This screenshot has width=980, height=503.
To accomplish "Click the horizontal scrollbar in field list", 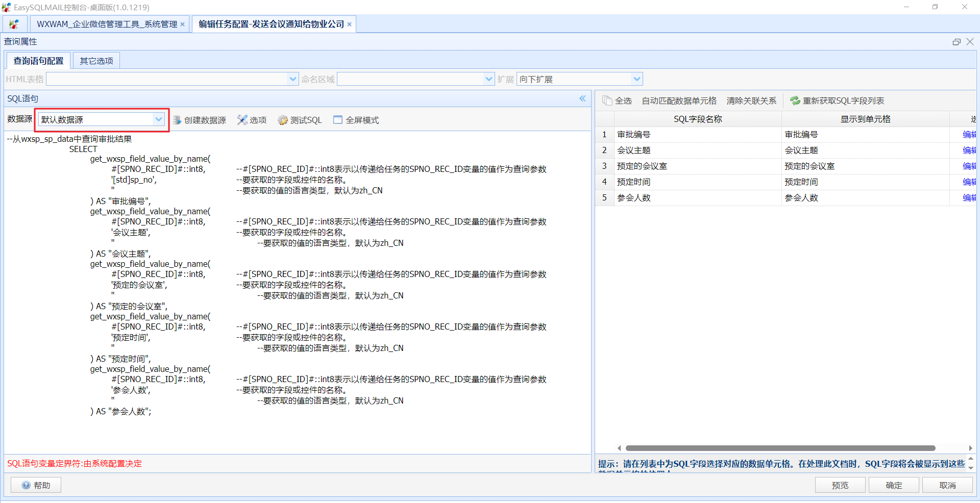I will tap(780, 448).
